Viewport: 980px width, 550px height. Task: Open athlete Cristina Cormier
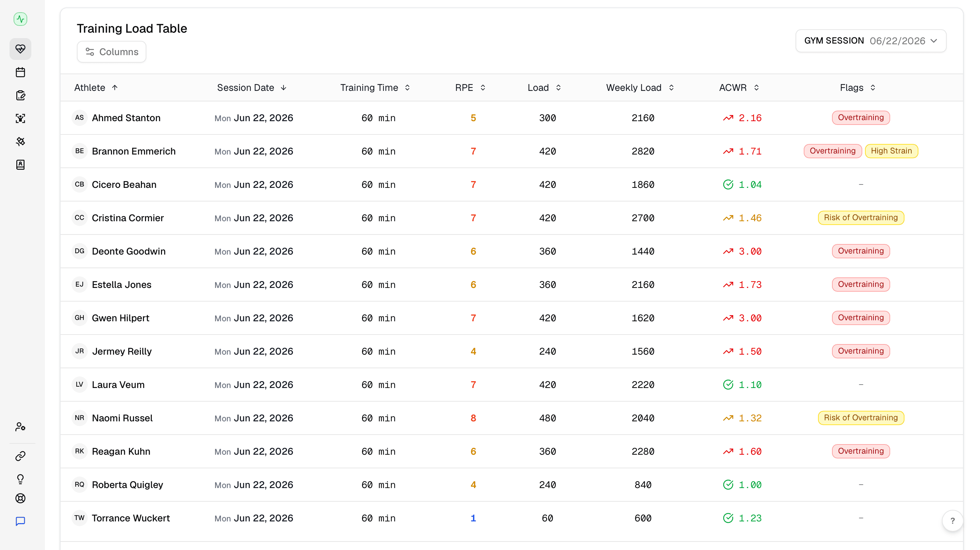coord(128,218)
